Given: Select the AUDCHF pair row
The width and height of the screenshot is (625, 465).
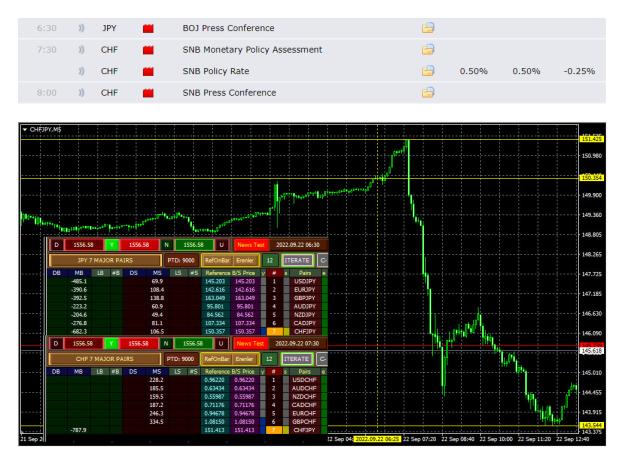Looking at the screenshot, I should [x=304, y=388].
